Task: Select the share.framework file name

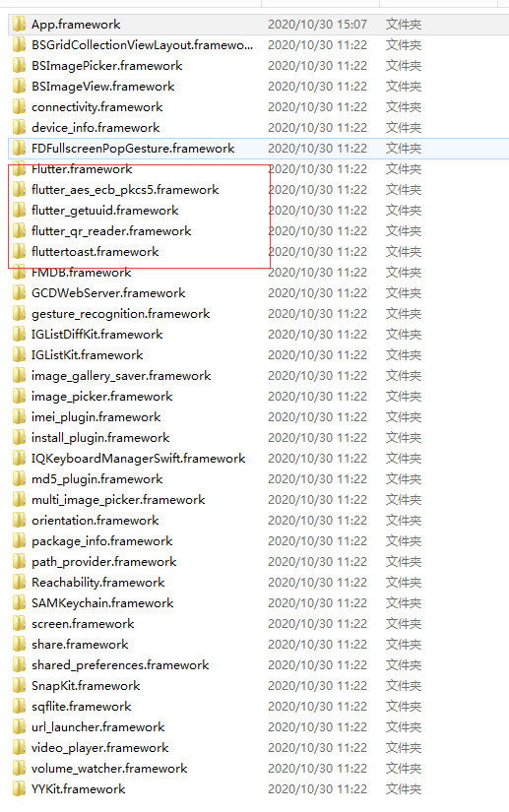Action: [80, 645]
